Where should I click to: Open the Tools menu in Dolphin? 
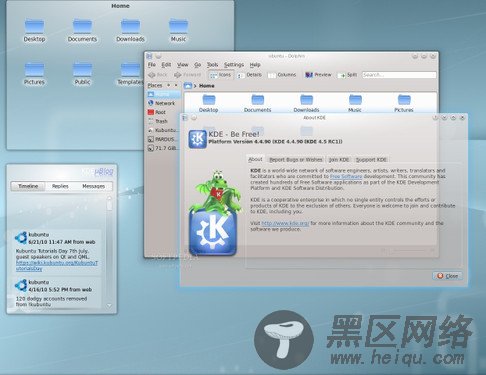coord(212,65)
